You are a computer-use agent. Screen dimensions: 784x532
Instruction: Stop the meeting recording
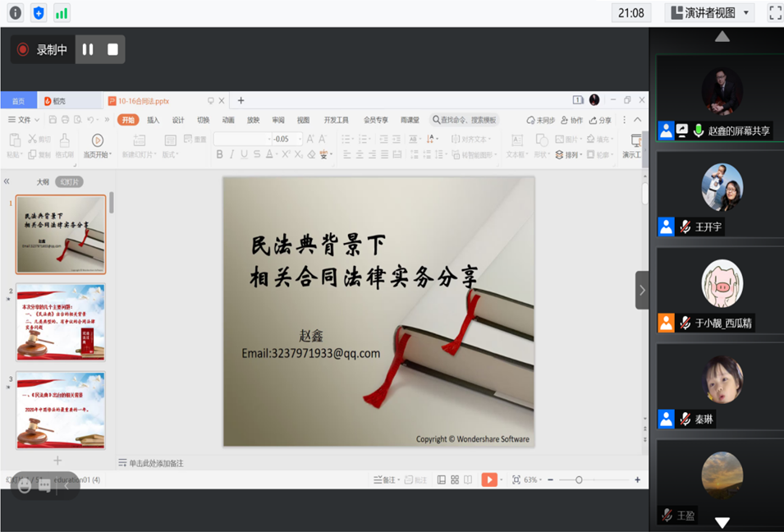pyautogui.click(x=112, y=49)
